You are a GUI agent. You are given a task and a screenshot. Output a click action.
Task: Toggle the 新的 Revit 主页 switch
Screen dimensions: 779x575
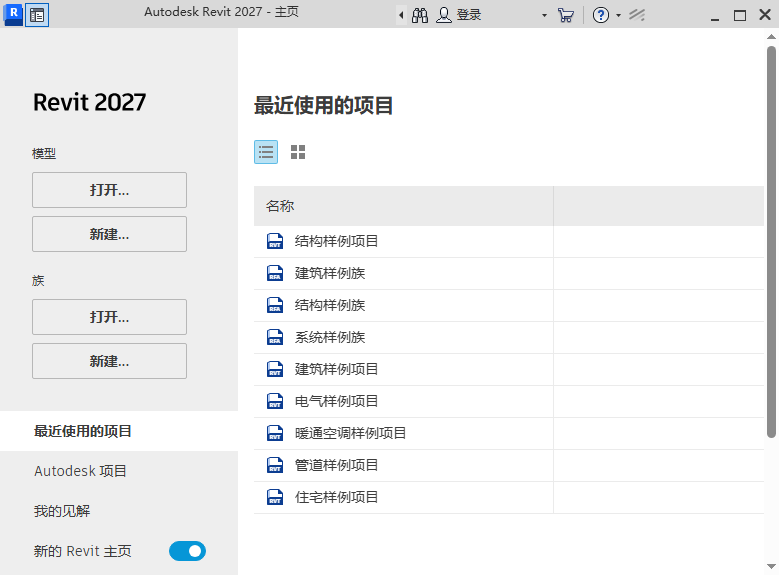(187, 551)
